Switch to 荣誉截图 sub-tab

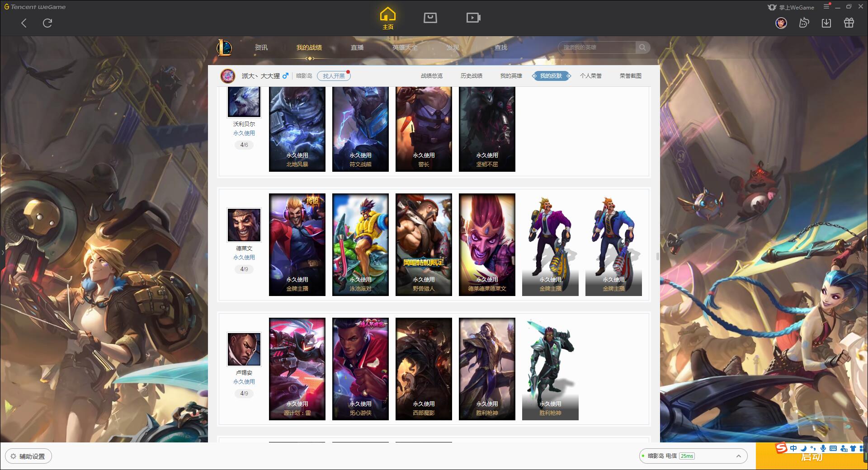pyautogui.click(x=631, y=76)
